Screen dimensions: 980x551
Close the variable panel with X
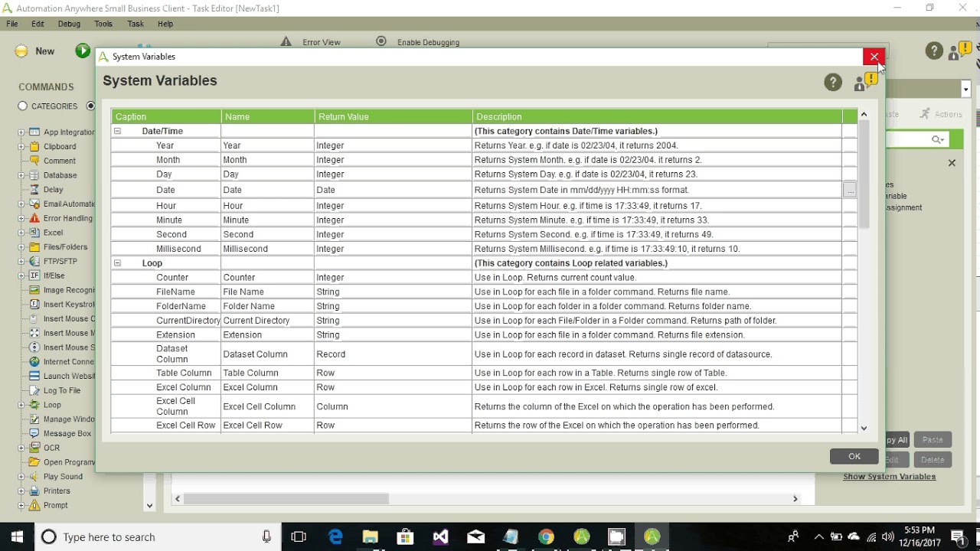952,163
